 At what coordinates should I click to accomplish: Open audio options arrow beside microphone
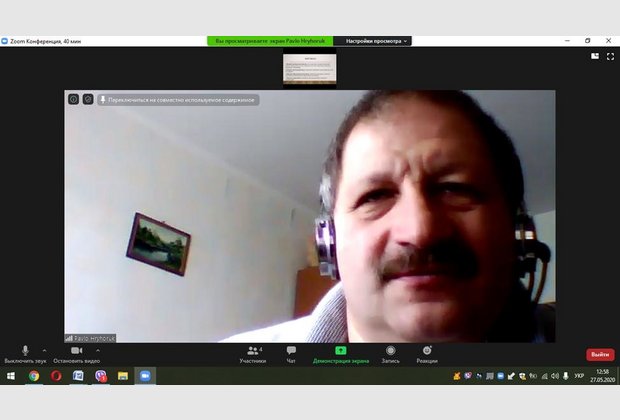click(44, 350)
